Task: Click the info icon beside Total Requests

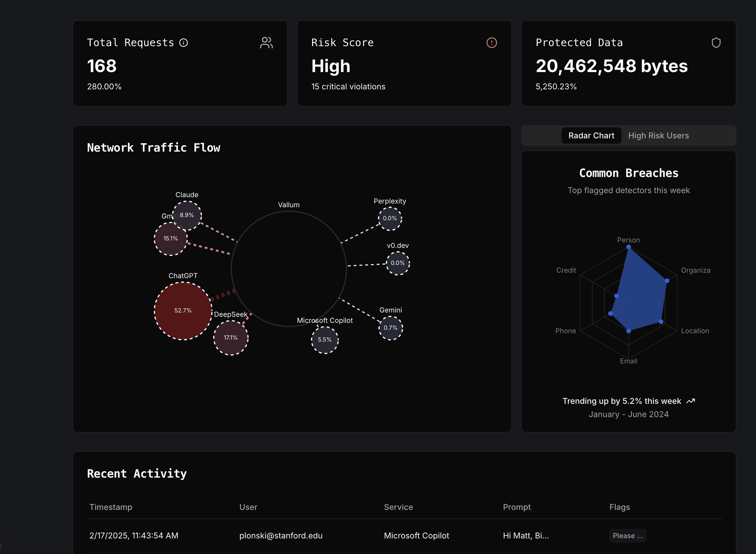Action: pos(183,43)
